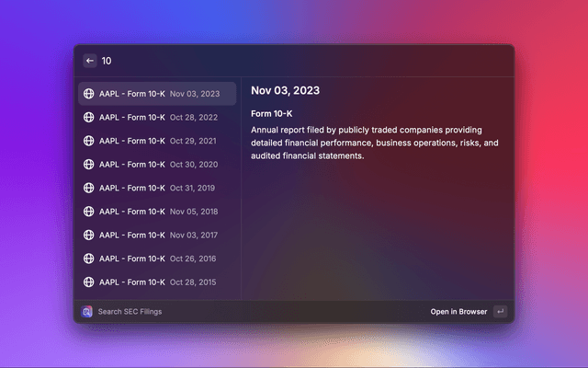Select AAPL Form 10-K from Nov 03, 2017
The image size is (588, 368).
[156, 235]
